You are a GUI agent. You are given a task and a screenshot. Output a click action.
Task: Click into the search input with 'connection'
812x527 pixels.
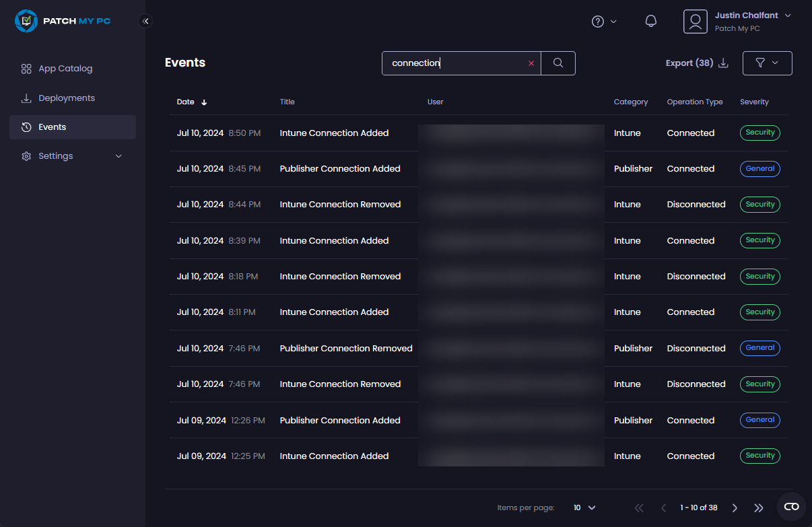[454, 63]
